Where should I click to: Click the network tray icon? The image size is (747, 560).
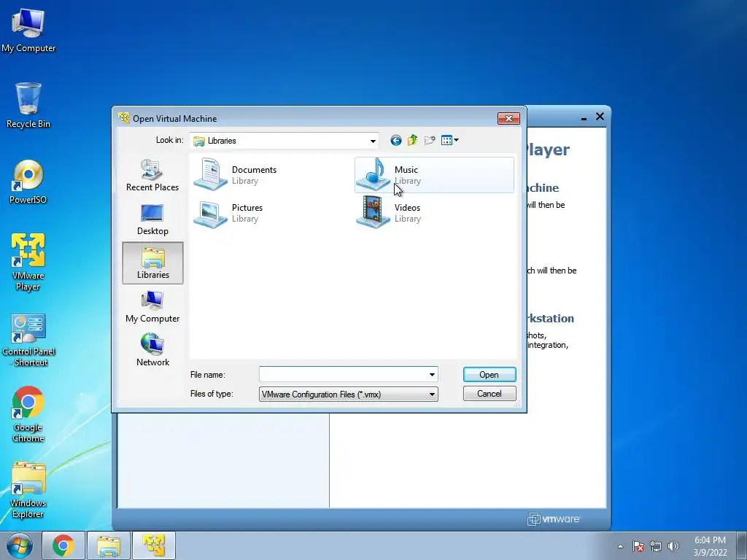click(656, 546)
